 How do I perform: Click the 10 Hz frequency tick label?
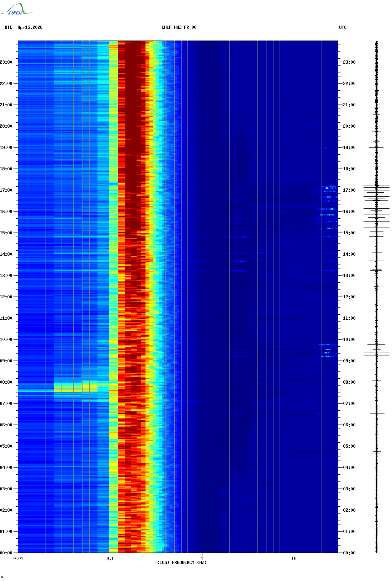pos(294,558)
